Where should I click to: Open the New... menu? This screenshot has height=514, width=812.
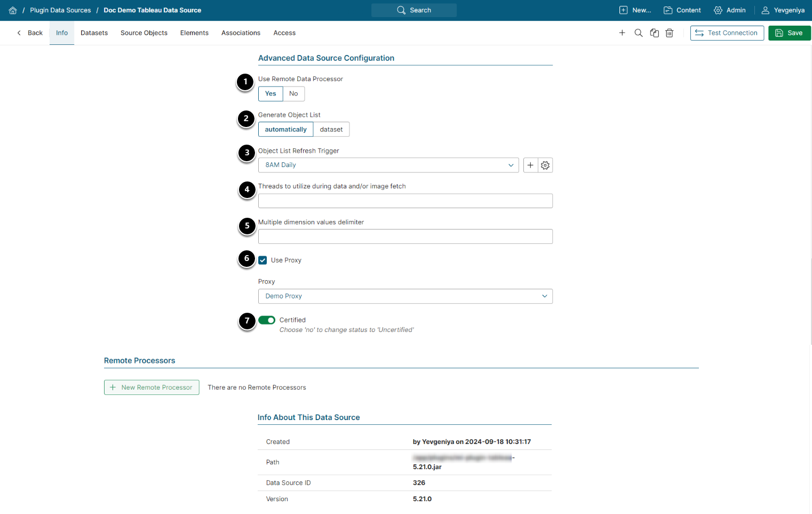click(635, 10)
